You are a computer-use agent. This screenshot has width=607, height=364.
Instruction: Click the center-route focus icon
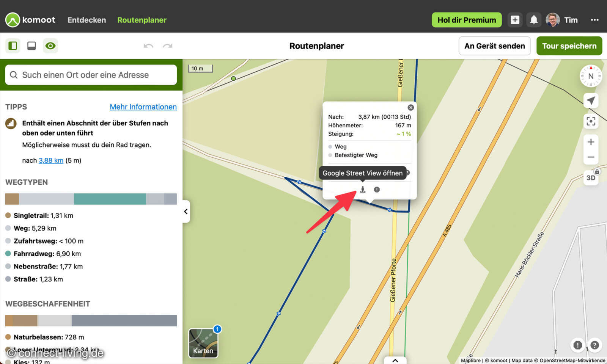coord(591,122)
